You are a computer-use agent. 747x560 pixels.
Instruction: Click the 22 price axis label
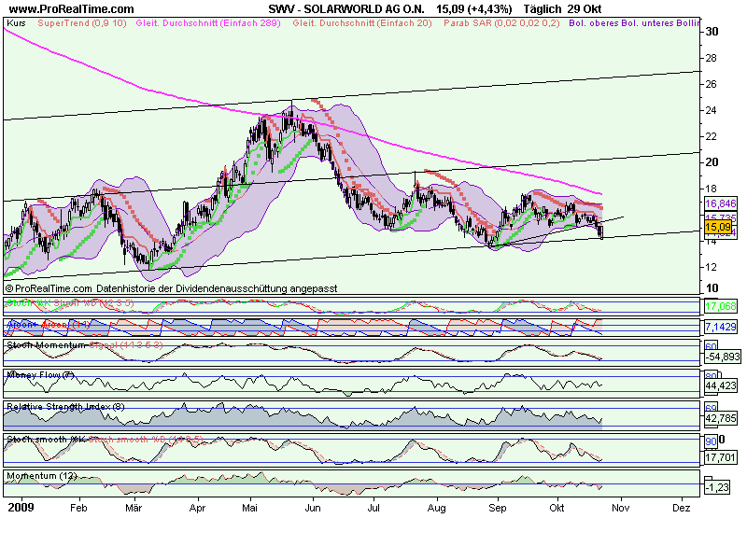pyautogui.click(x=712, y=136)
